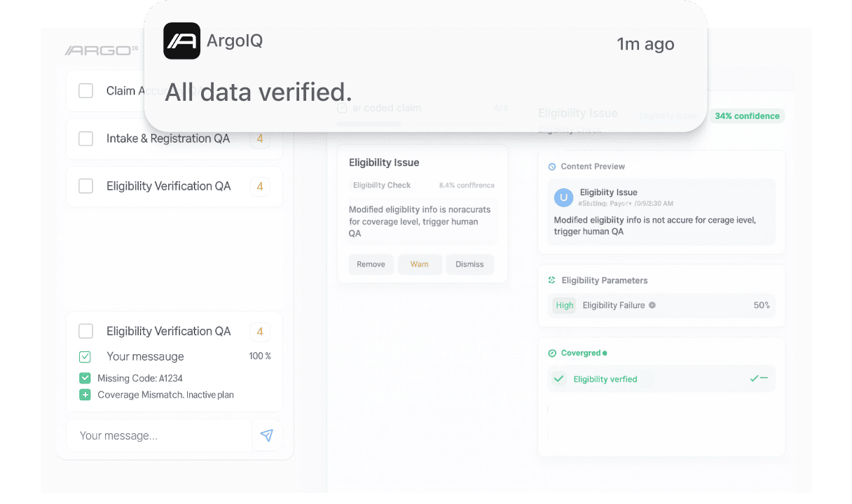
Task: Click the Covergred check circle icon
Action: pyautogui.click(x=552, y=353)
